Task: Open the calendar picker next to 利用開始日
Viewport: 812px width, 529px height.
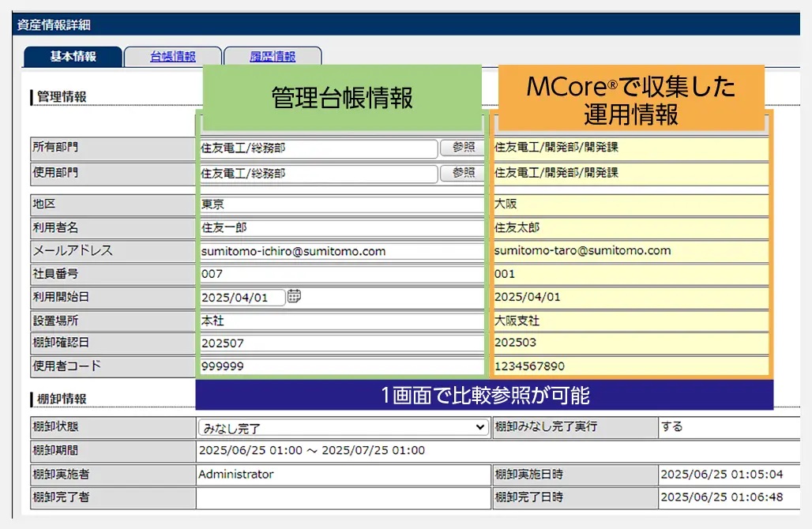Action: tap(294, 296)
